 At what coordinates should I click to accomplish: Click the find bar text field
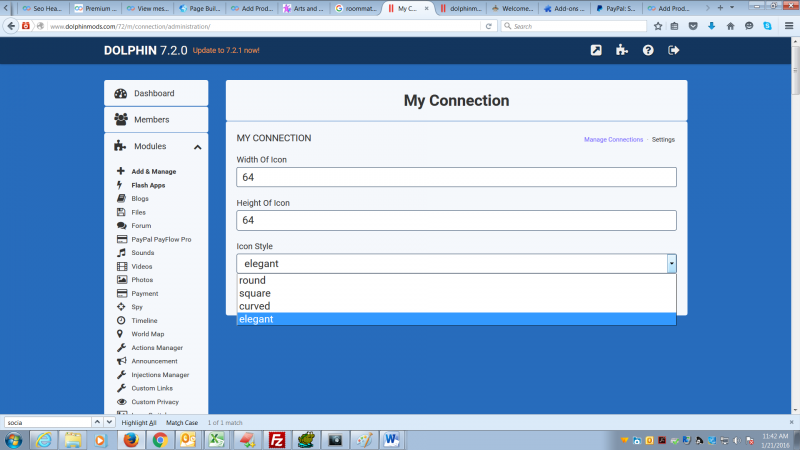pos(47,422)
